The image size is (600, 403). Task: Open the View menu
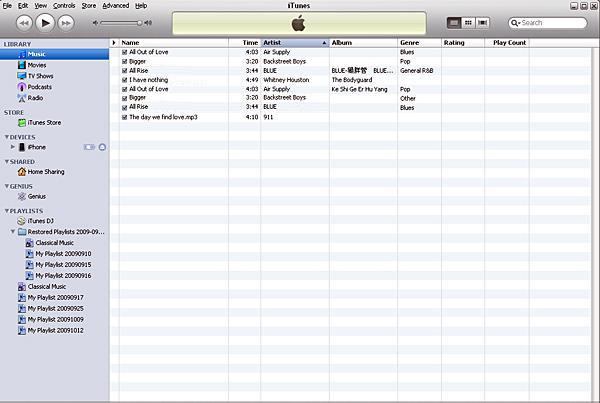(41, 6)
